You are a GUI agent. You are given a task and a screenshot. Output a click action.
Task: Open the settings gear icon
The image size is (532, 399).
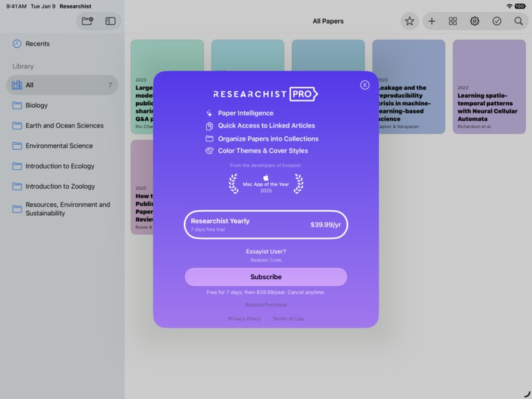pyautogui.click(x=475, y=21)
